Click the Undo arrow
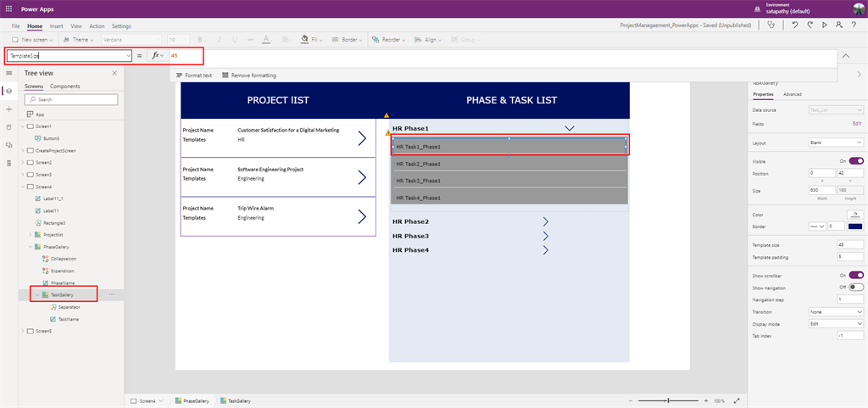 pos(795,25)
